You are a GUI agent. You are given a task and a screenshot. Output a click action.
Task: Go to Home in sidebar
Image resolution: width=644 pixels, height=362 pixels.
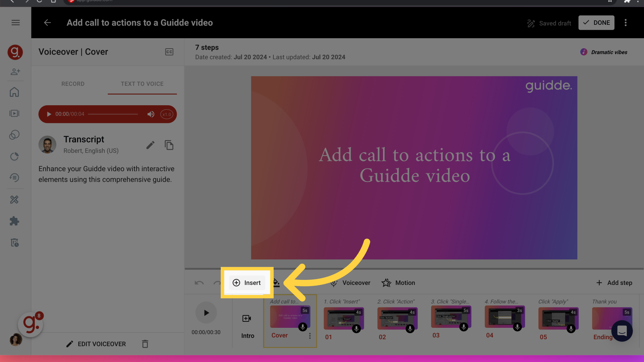click(x=14, y=92)
